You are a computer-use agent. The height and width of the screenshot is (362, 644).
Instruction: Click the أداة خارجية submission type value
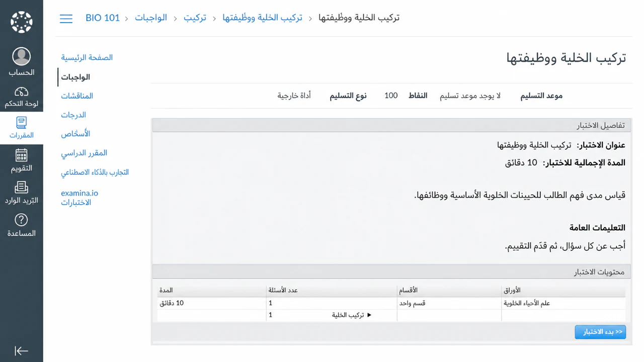click(294, 96)
